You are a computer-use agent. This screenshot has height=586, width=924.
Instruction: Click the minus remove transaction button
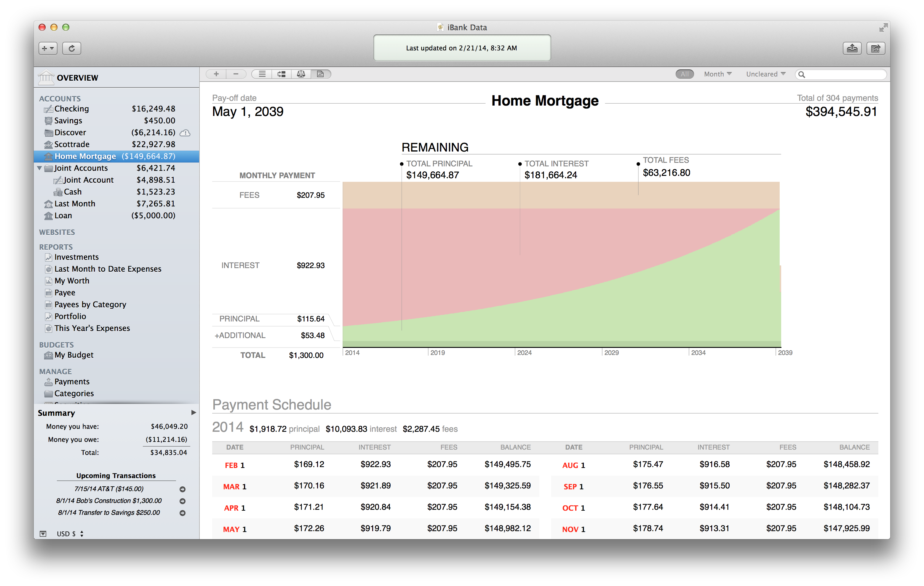[x=236, y=74]
